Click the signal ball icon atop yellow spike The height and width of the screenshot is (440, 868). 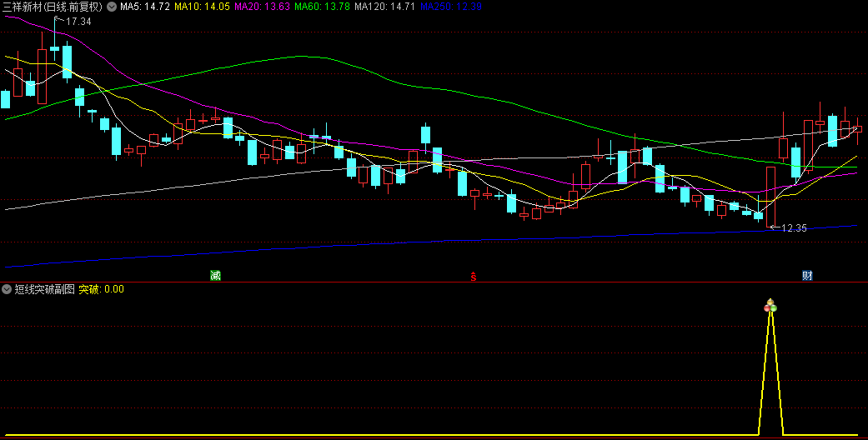(x=770, y=306)
